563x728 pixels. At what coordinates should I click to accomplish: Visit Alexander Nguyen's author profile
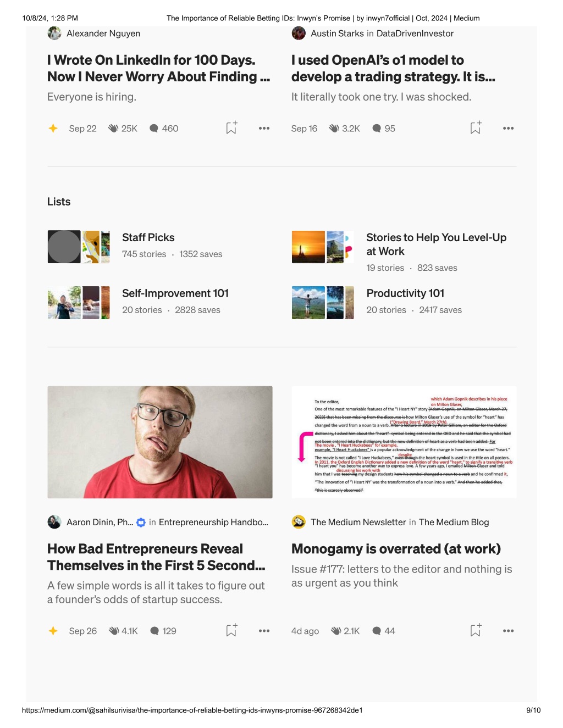coord(103,34)
